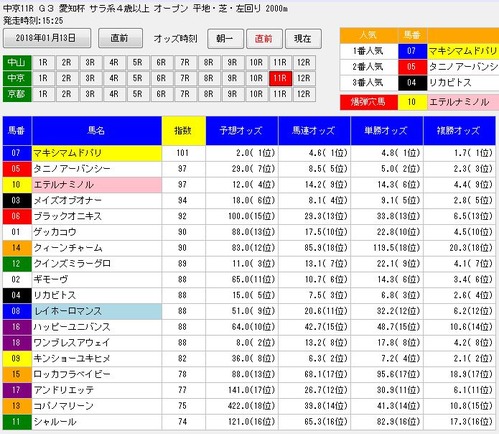Screen dimensions: 499x434
Task: Click the 予想オッズ column header
Action: pyautogui.click(x=242, y=131)
